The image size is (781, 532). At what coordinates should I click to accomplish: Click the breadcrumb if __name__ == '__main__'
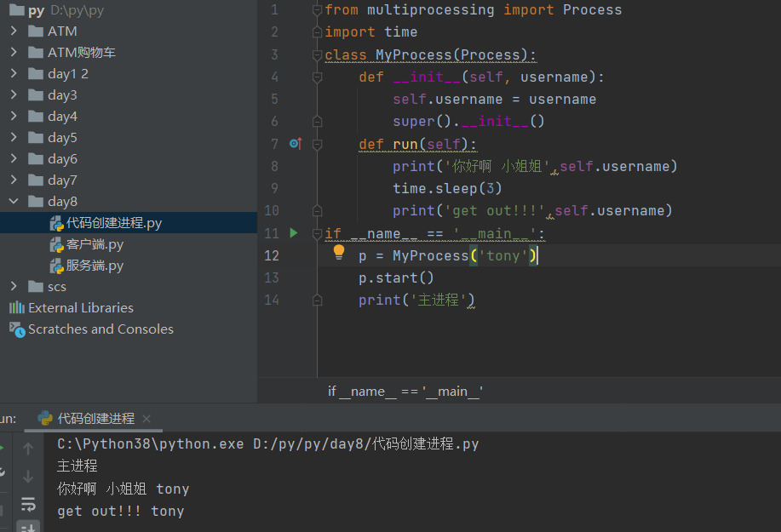click(x=405, y=392)
